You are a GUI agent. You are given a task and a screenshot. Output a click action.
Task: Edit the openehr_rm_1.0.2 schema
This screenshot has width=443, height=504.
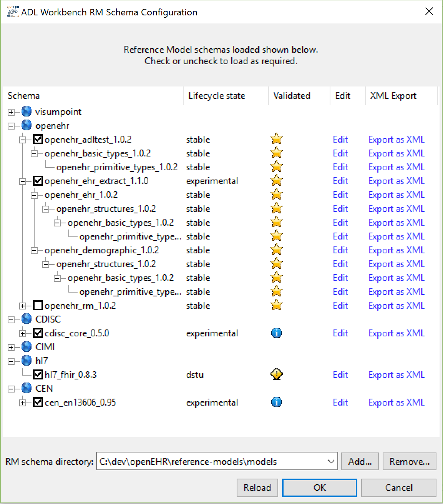point(340,305)
